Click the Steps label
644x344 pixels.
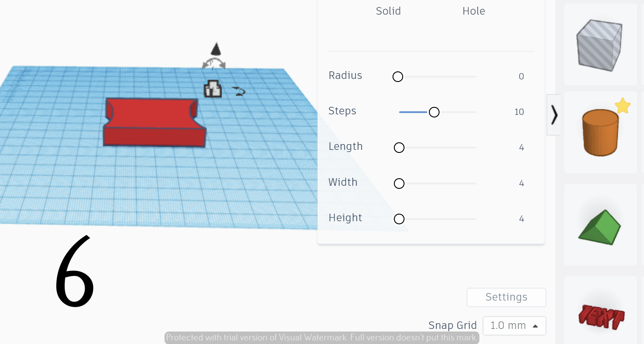pos(342,111)
